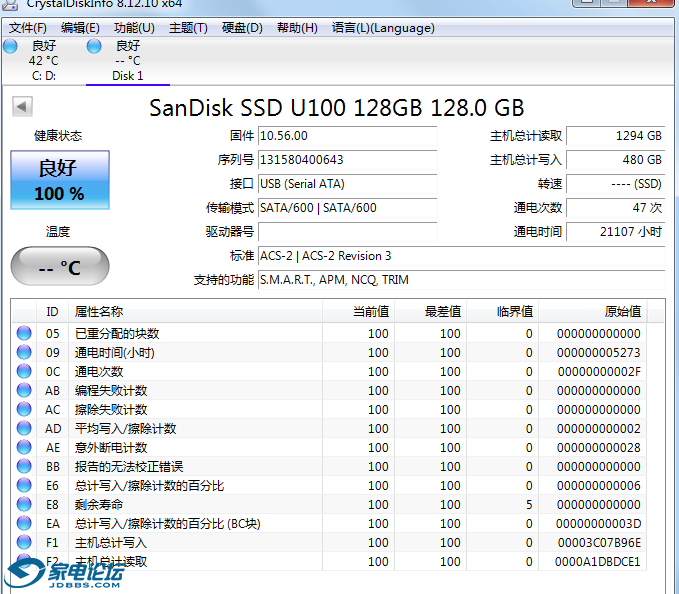The height and width of the screenshot is (594, 679).
Task: Click the threshold value 5 for E8
Action: tap(529, 504)
